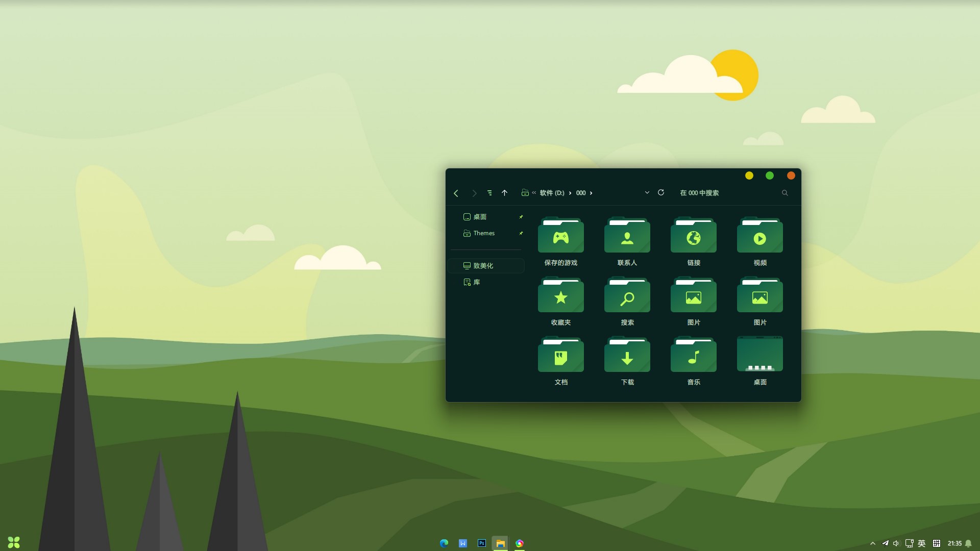Click the search magnifier icon
Image resolution: width=980 pixels, height=551 pixels.
coord(785,193)
